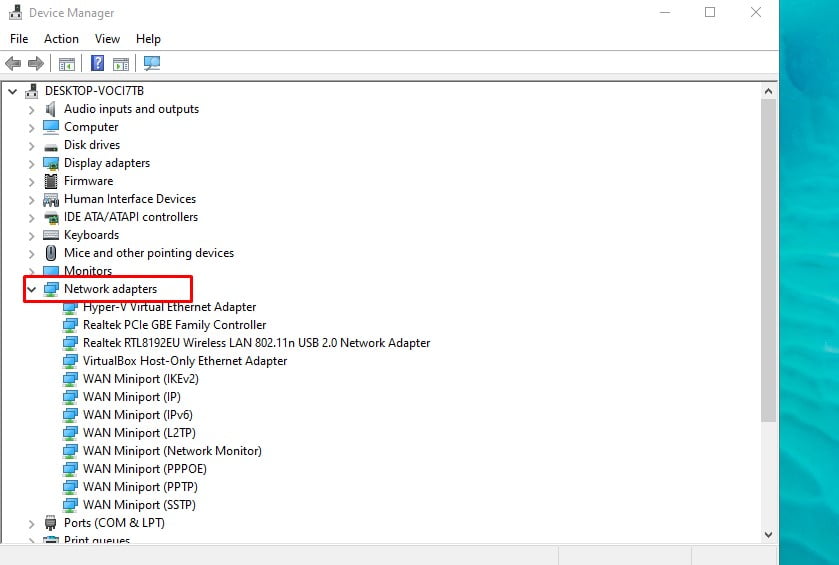This screenshot has width=839, height=565.
Task: Expand Human Interface Devices arrow
Action: coord(31,200)
